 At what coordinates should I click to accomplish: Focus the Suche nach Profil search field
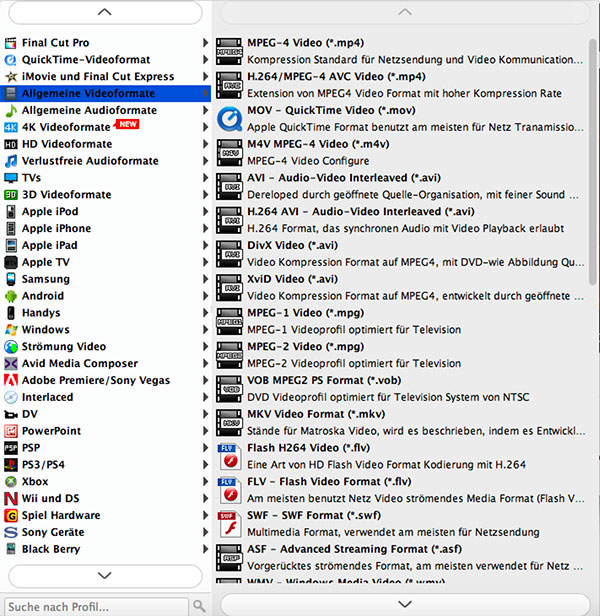pos(96,607)
